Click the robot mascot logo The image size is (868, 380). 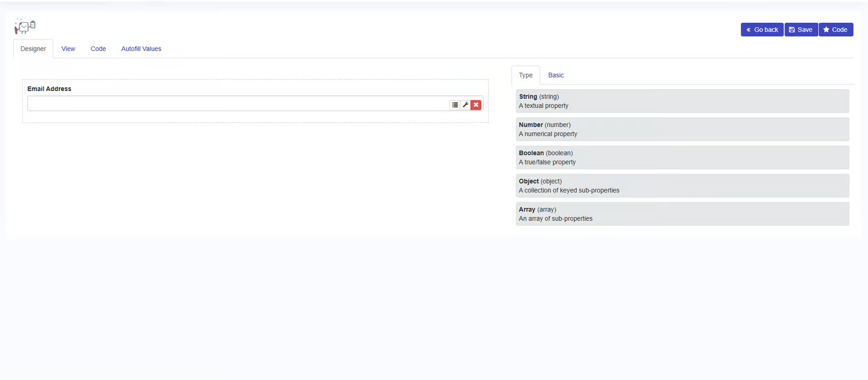[x=25, y=26]
